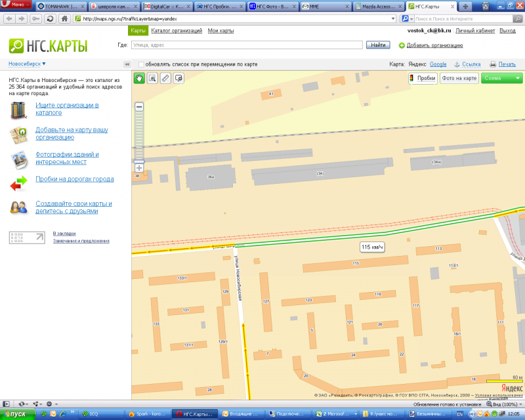525x420 pixels.
Task: Click the 'Добавить организацию' link
Action: 434,45
